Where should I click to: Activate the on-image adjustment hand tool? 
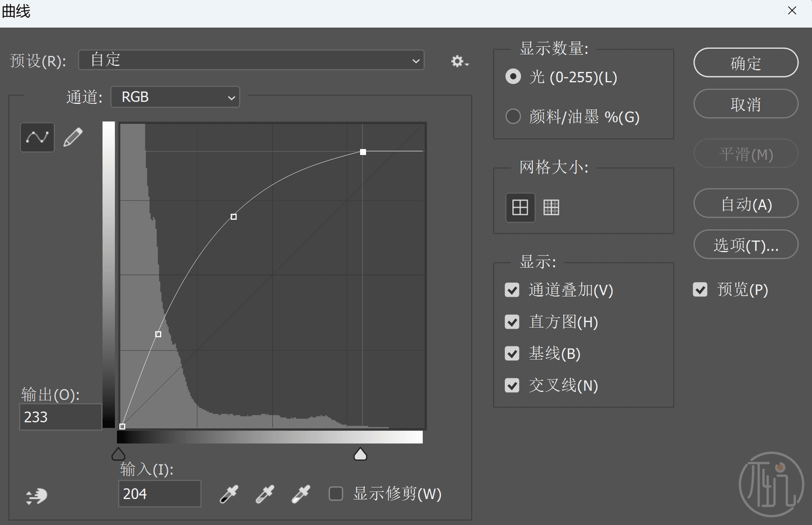tap(36, 496)
